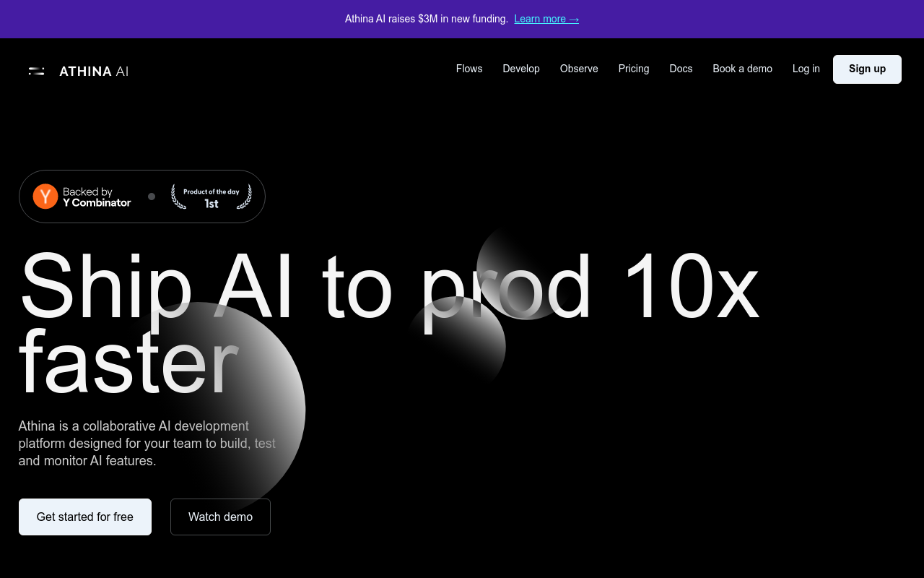This screenshot has width=924, height=578.
Task: Click the 'Ship AI to prod 10x faster' headline
Action: pyautogui.click(x=388, y=324)
